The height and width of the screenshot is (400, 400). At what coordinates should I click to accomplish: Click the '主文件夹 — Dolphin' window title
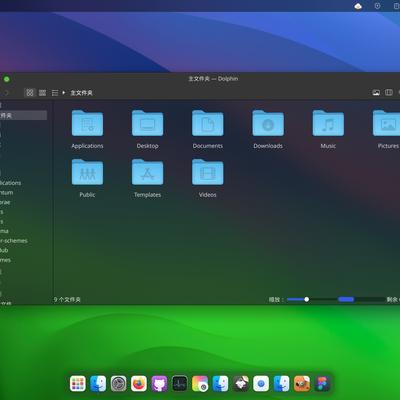click(x=213, y=79)
